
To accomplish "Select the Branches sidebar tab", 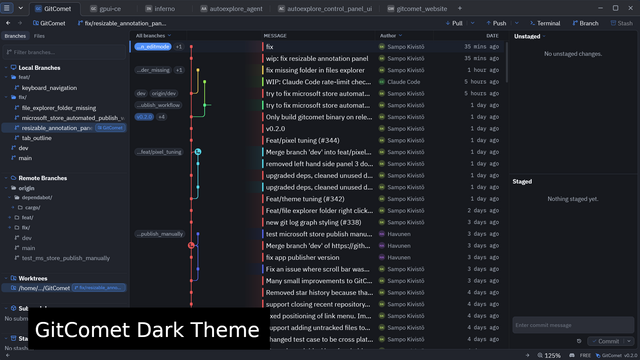I will coord(15,36).
